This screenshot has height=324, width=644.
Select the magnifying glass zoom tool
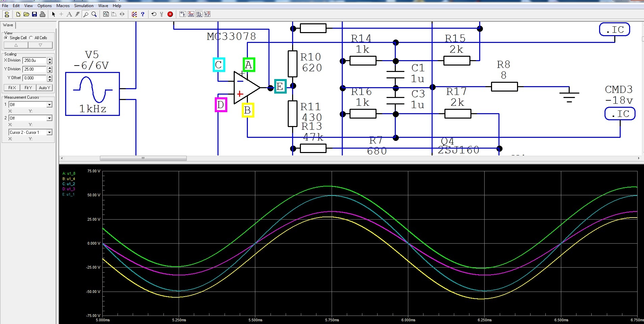(94, 14)
